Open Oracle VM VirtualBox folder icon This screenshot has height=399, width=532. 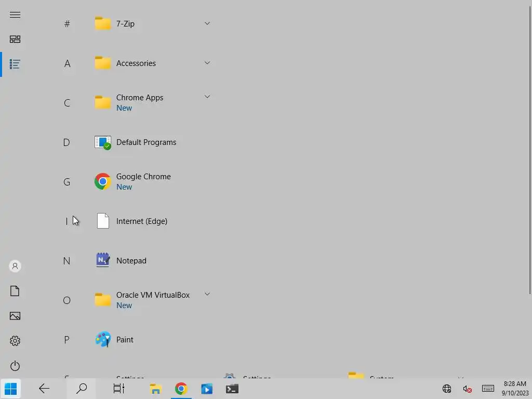click(x=103, y=300)
